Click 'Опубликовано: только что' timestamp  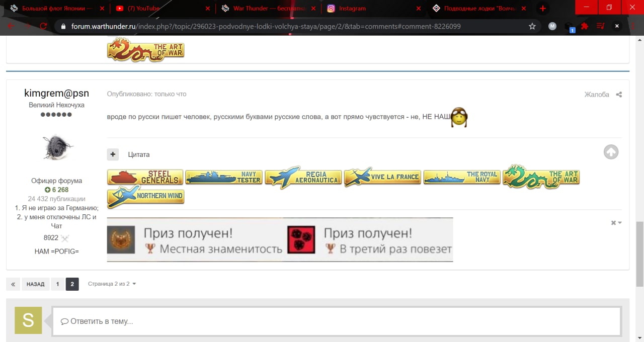[x=146, y=94]
